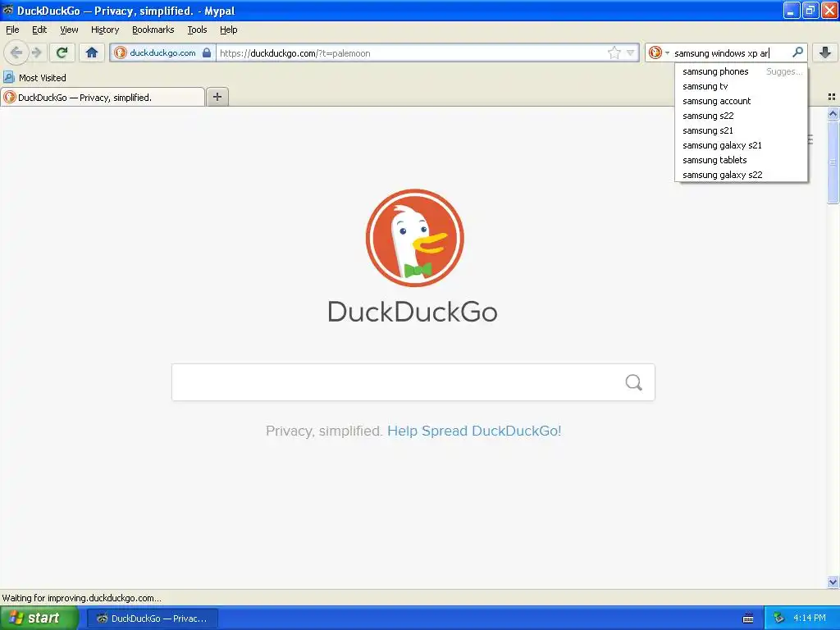Click into the URL address field
The height and width of the screenshot is (630, 840).
[412, 52]
